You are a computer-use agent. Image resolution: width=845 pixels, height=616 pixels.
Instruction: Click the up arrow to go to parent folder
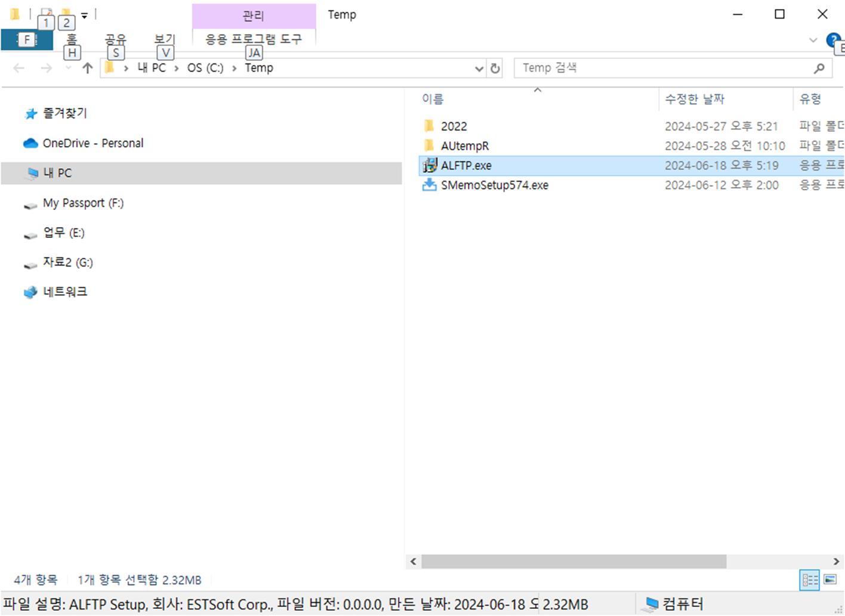click(87, 68)
